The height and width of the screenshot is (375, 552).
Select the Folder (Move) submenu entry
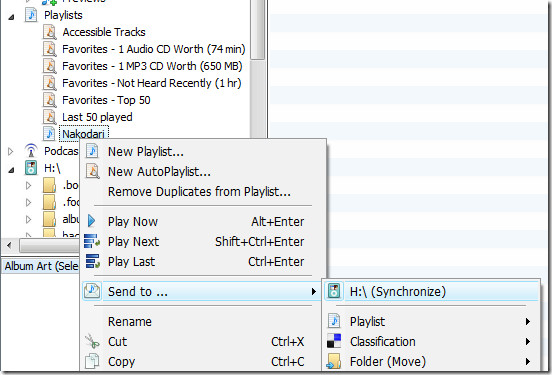(x=432, y=361)
